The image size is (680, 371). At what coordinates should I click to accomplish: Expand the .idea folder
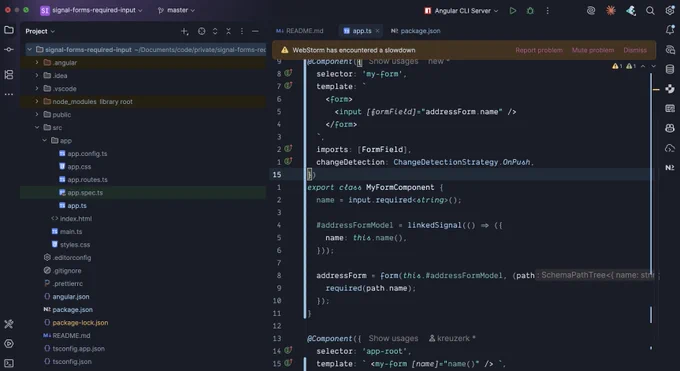[36, 76]
